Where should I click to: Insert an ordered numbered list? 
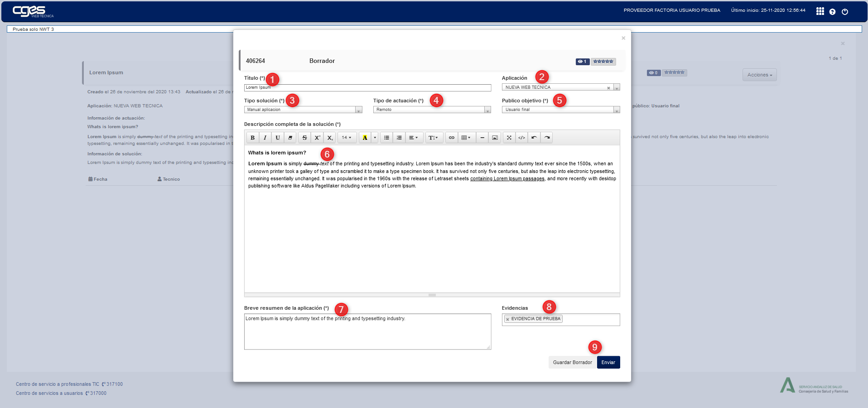click(x=399, y=138)
